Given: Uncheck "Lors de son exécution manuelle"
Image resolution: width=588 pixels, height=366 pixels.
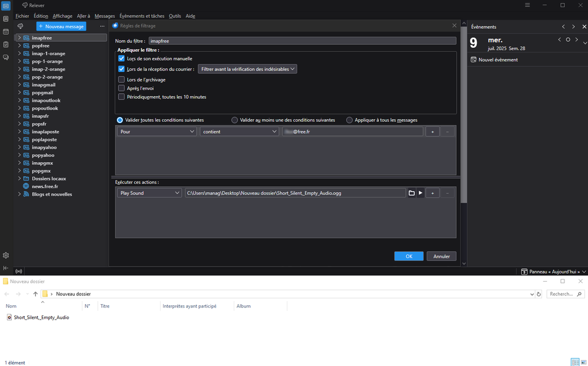Looking at the screenshot, I should click(122, 59).
